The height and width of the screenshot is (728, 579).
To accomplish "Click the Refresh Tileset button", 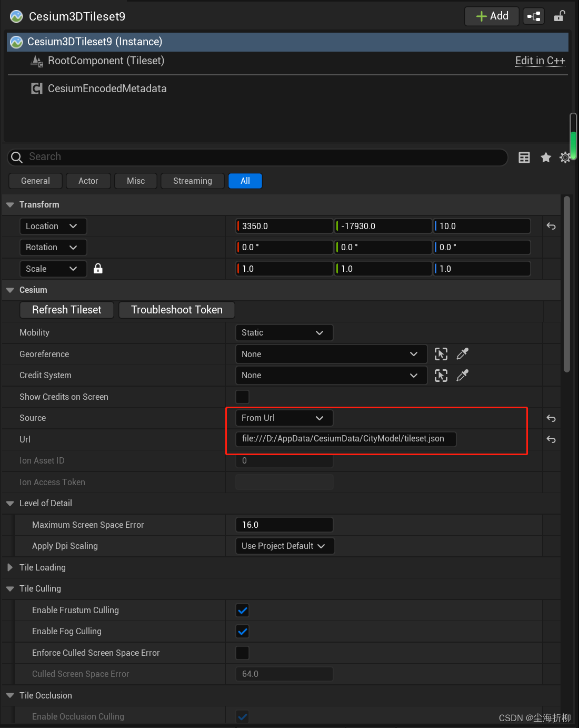I will [x=67, y=310].
